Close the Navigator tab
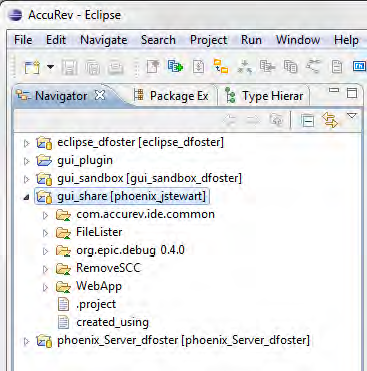The width and height of the screenshot is (367, 371). [x=100, y=96]
